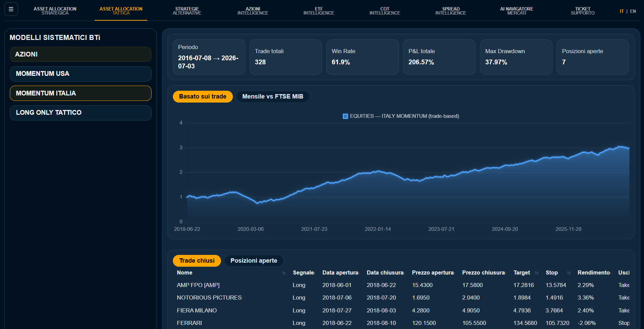
Task: Show the Mensile vs FTSE MIB chart
Action: (x=273, y=96)
